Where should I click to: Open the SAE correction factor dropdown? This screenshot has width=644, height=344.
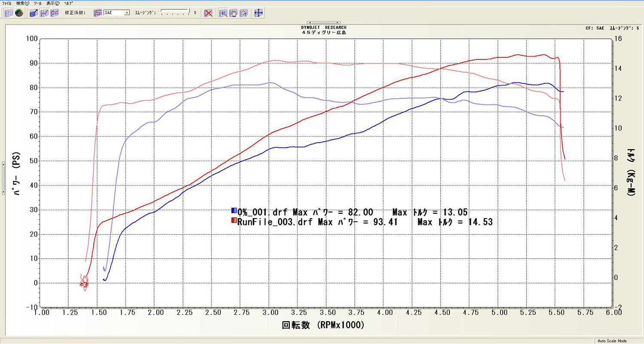pos(127,13)
